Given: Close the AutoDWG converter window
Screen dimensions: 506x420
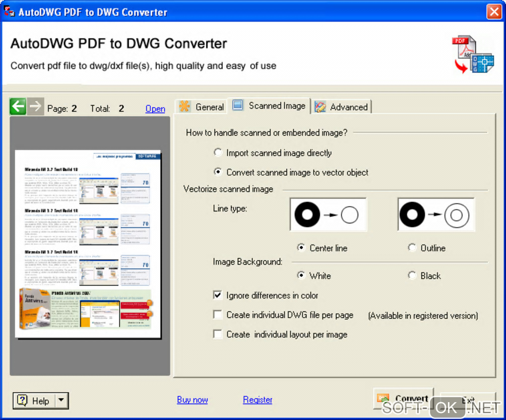Looking at the screenshot, I should pyautogui.click(x=494, y=11).
